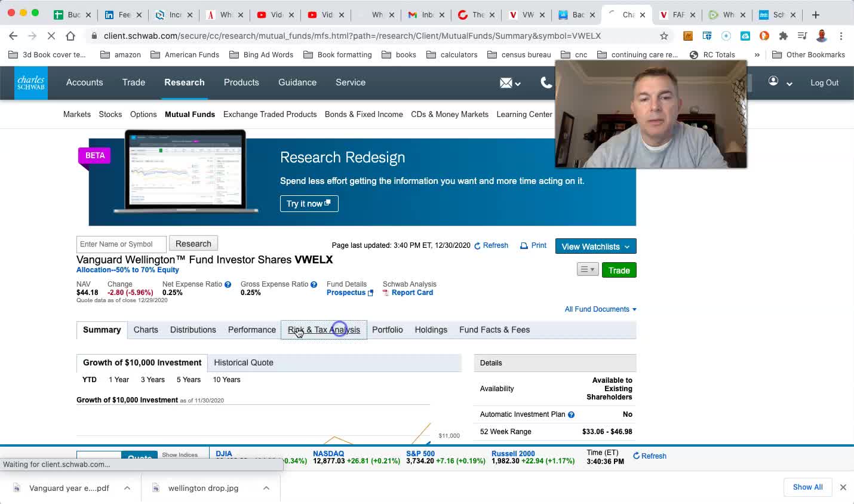Image resolution: width=854 pixels, height=504 pixels.
Task: Expand the messages envelope dropdown arrow
Action: pyautogui.click(x=518, y=84)
